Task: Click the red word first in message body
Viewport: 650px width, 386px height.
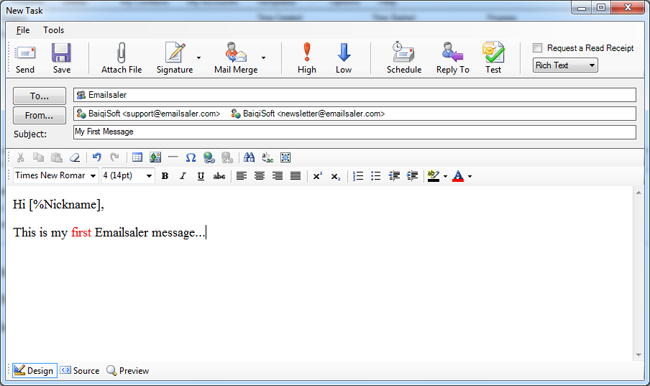Action: point(81,232)
